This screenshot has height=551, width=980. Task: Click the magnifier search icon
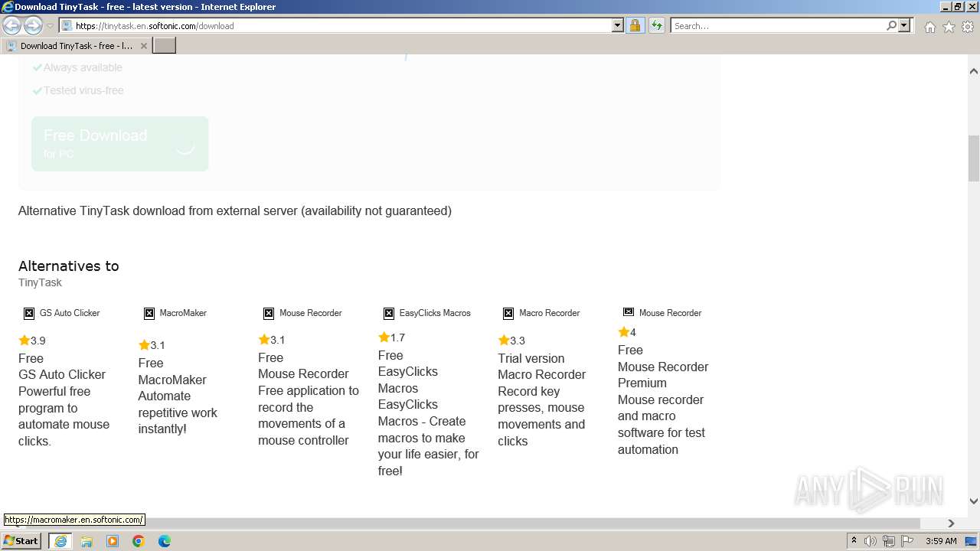(891, 26)
